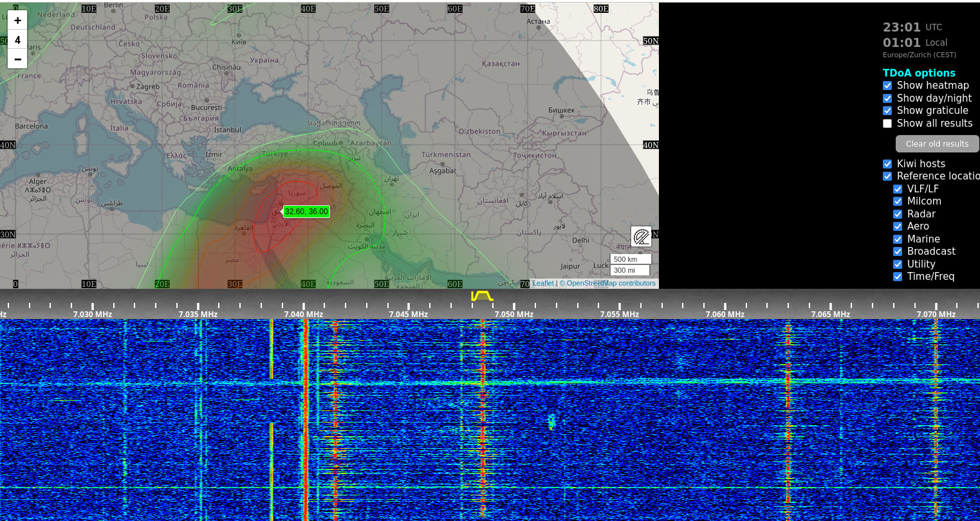Activate the protractor measurement tool on map

click(x=641, y=237)
